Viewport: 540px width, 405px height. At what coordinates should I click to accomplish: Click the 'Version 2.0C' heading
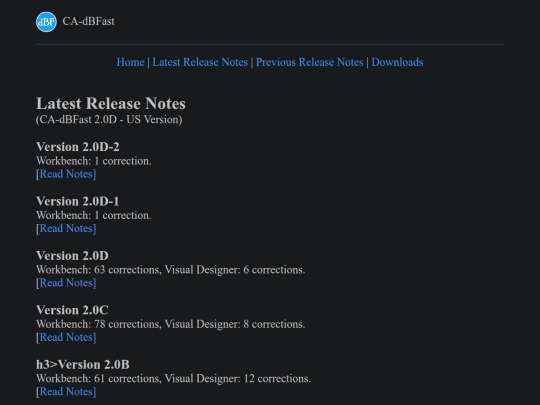click(72, 310)
